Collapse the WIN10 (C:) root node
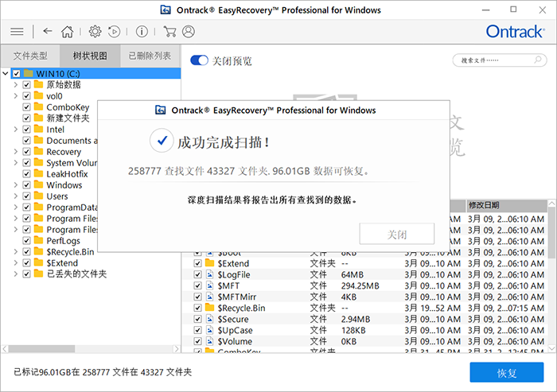The height and width of the screenshot is (392, 557). click(x=6, y=74)
